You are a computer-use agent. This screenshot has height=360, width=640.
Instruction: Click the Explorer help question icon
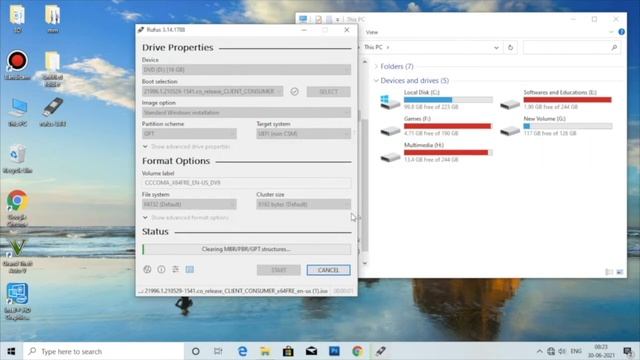(x=621, y=32)
